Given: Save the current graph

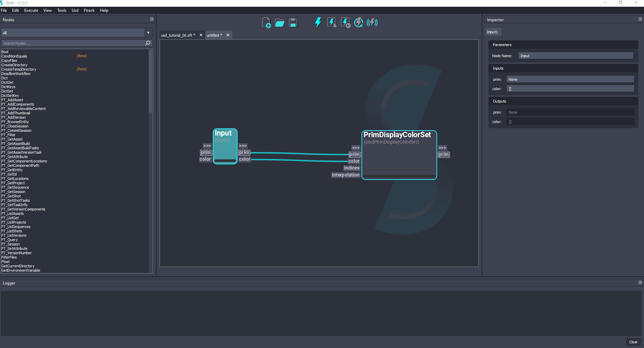Looking at the screenshot, I should (x=293, y=22).
